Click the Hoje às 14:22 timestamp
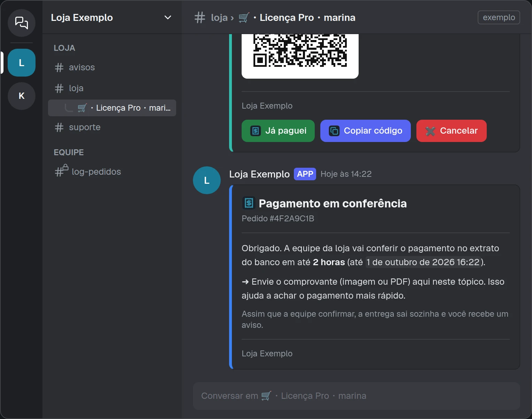 [346, 174]
